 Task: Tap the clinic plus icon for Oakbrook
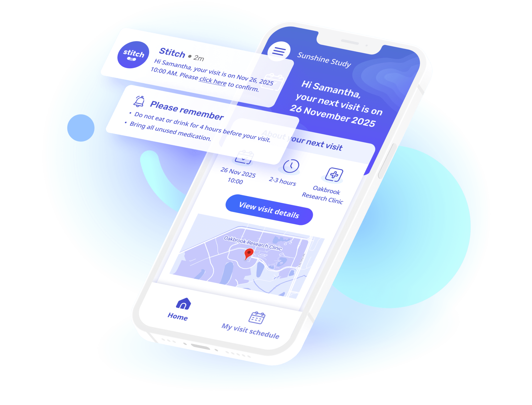(336, 175)
